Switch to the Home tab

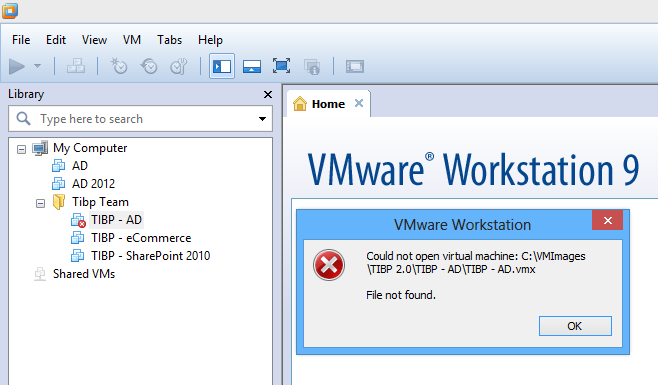328,104
